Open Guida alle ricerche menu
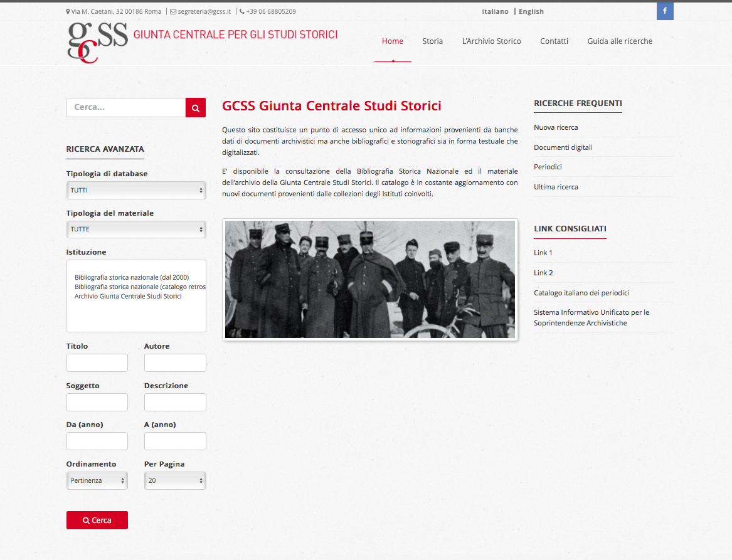This screenshot has height=560, width=732. coord(620,41)
